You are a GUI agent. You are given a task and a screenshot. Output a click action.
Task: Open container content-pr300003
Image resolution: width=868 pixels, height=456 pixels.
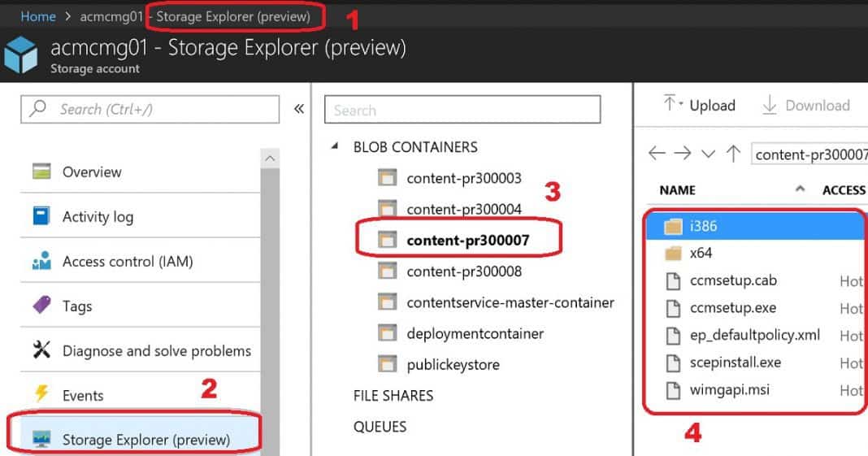tap(464, 178)
